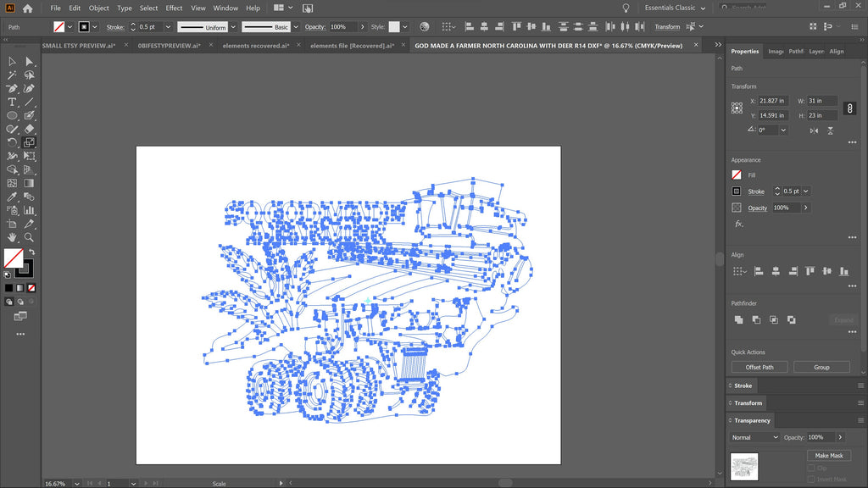868x488 pixels.
Task: Toggle the Clip checkbox
Action: point(811,468)
